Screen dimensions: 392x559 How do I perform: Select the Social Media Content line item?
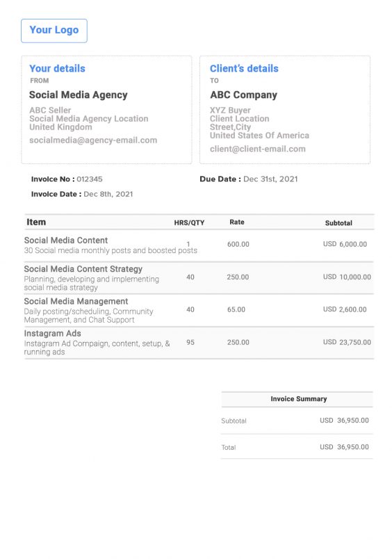pos(199,245)
